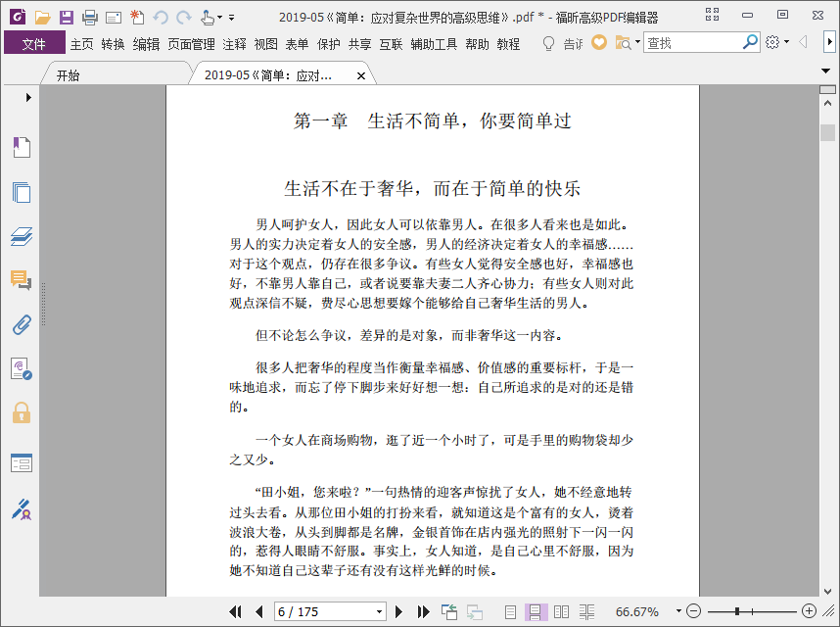Open the settings gear dropdown arrow
Screen dimensions: 840x627
coord(786,42)
